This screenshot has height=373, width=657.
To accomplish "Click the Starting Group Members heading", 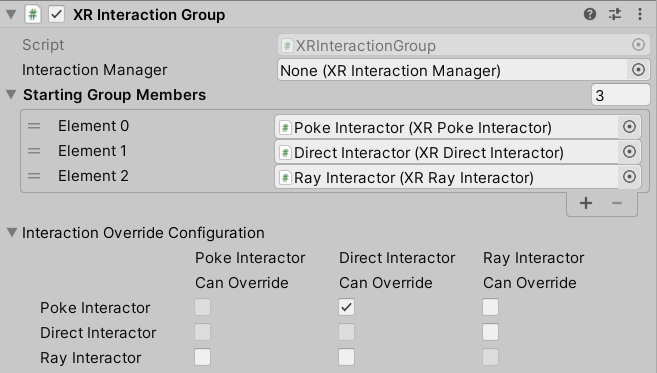I will (114, 95).
